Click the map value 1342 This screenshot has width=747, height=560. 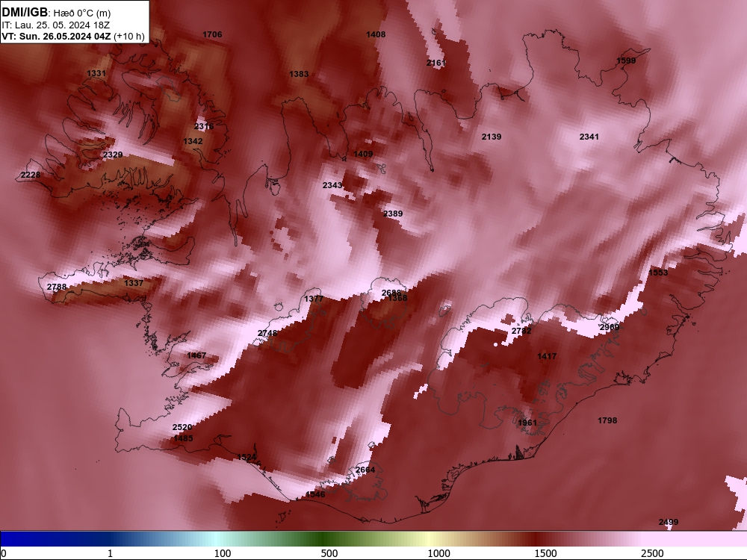tap(193, 141)
